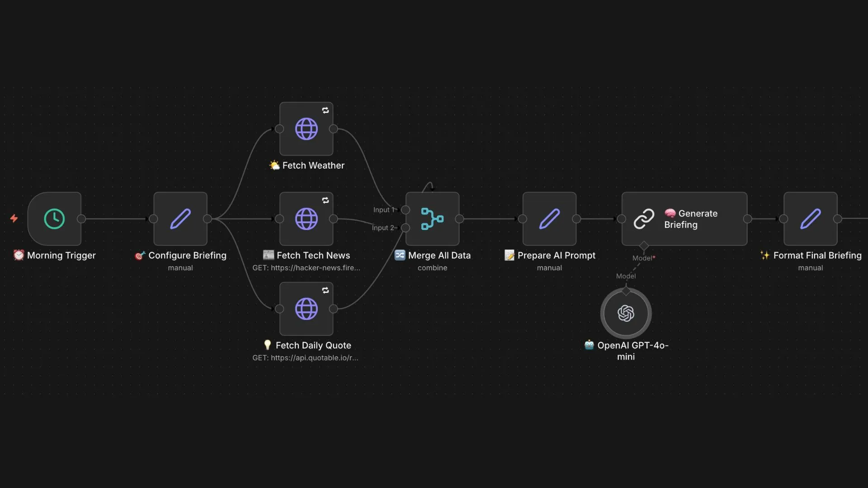This screenshot has width=868, height=488.
Task: Click the Model diamond connector under Generate Briefing
Action: click(644, 246)
